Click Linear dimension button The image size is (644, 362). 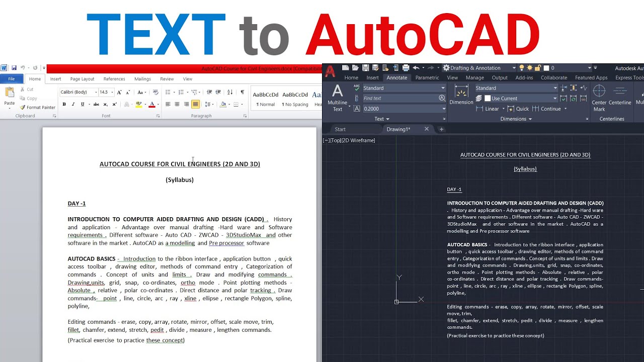pos(488,109)
